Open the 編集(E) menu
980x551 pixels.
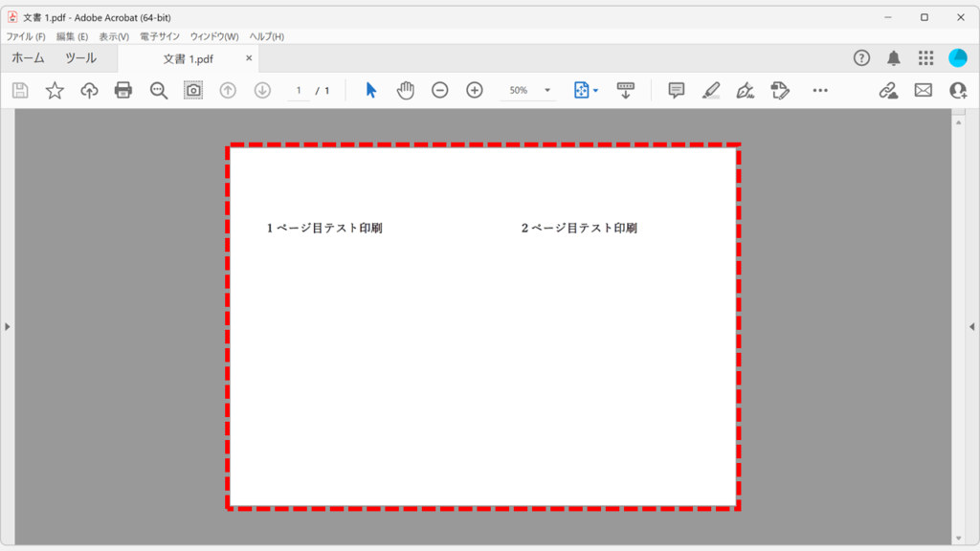coord(72,37)
